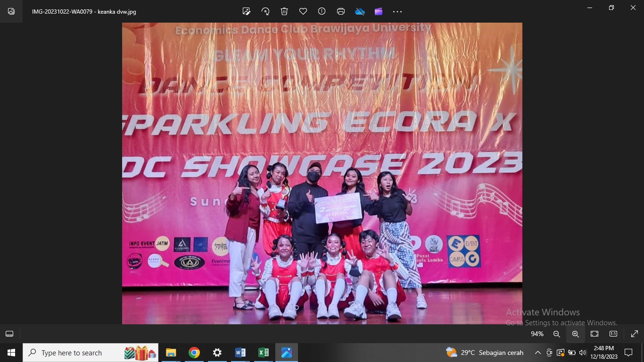Click the holiday gifts search highlight icon

pos(141,353)
